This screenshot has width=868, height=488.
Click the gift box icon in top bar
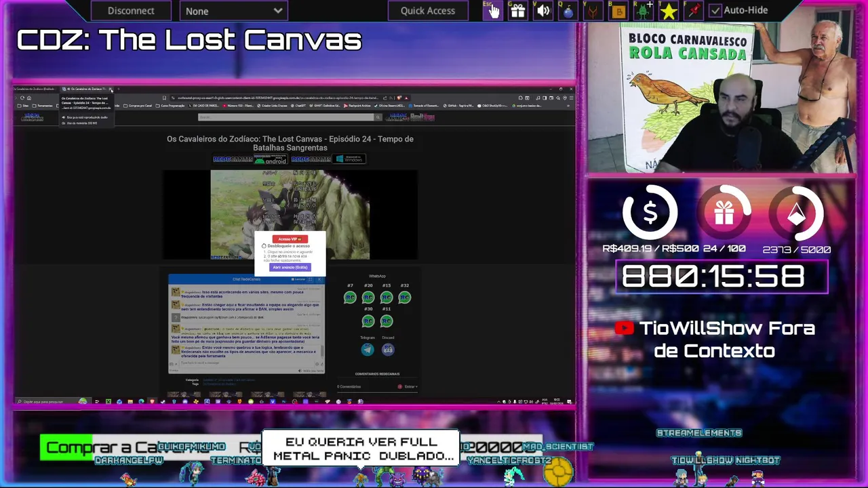click(x=517, y=11)
